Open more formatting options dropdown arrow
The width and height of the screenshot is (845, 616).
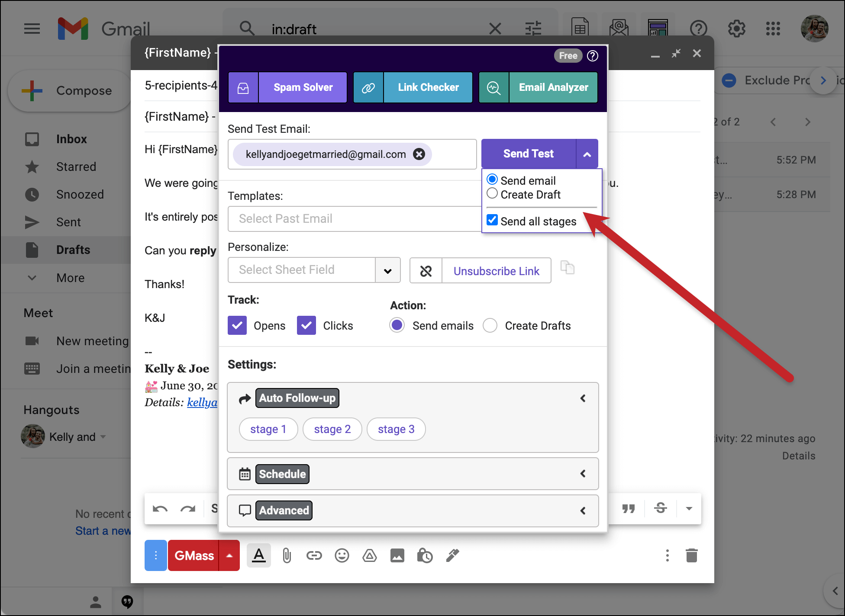pyautogui.click(x=689, y=509)
